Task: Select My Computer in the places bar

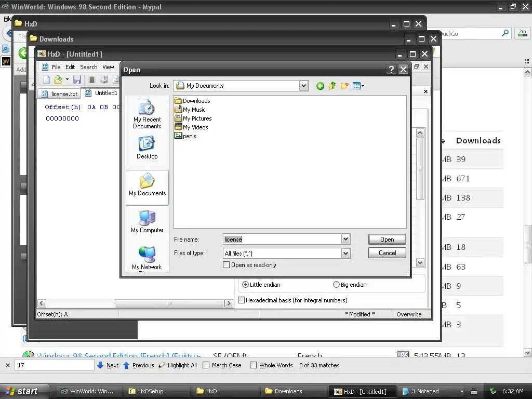Action: point(147,221)
